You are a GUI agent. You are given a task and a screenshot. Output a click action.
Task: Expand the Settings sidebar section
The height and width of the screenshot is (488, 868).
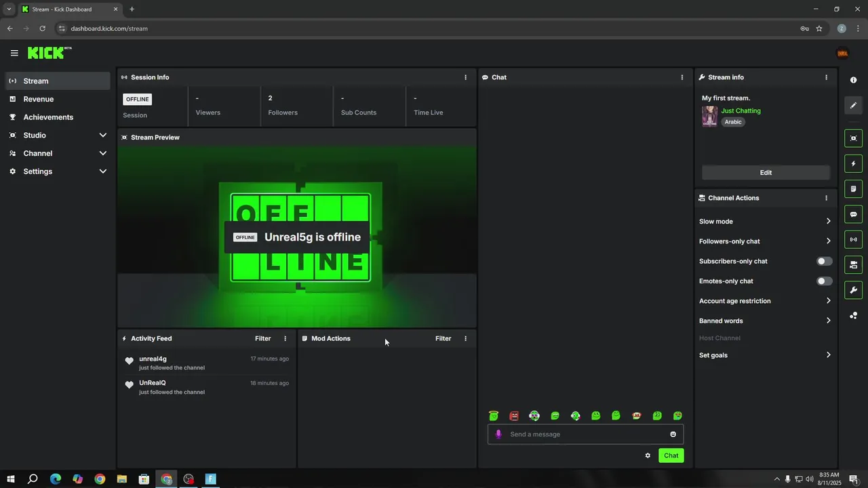[58, 171]
